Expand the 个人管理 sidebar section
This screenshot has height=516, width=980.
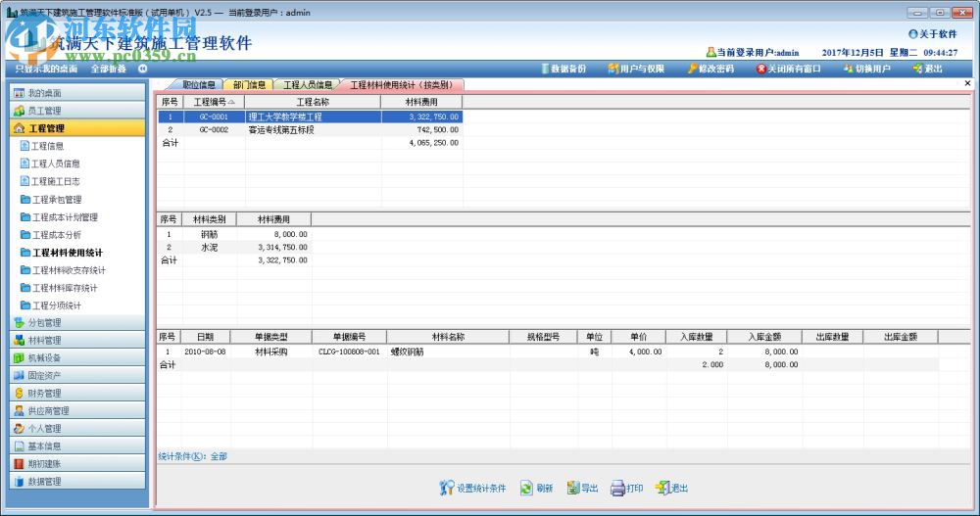(78, 429)
